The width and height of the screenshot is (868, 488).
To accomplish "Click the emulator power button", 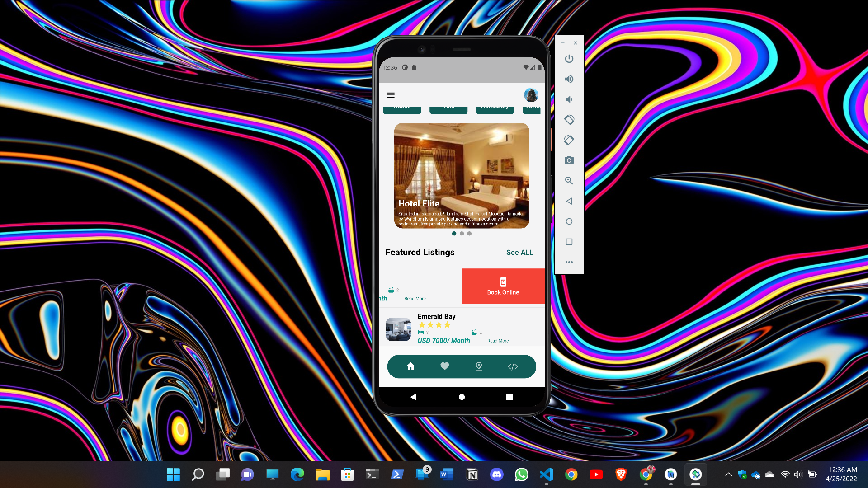I will [x=569, y=59].
